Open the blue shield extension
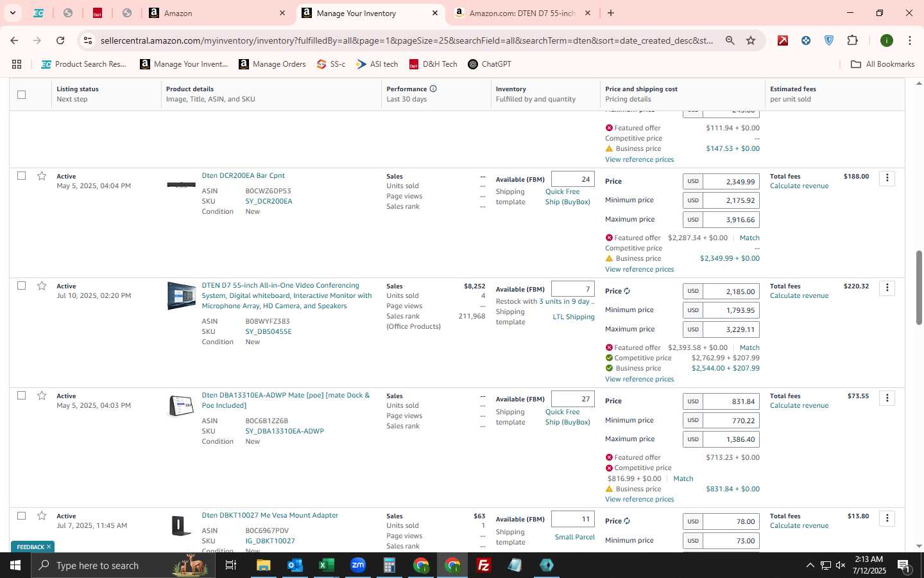 coord(829,40)
